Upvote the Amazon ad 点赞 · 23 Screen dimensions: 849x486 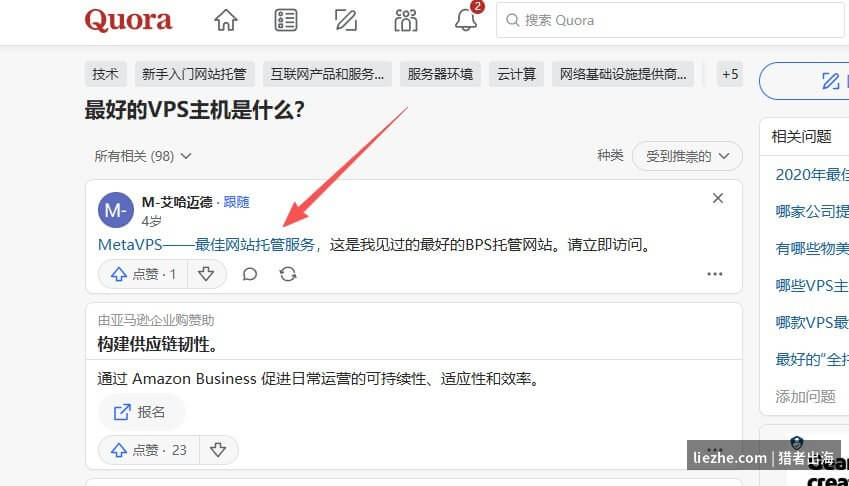coord(149,450)
